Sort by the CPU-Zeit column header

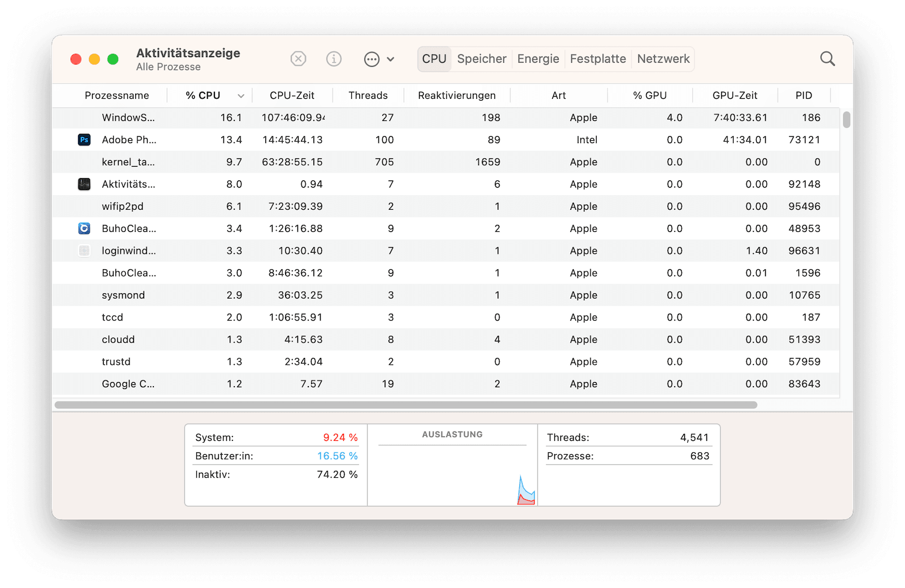tap(292, 96)
